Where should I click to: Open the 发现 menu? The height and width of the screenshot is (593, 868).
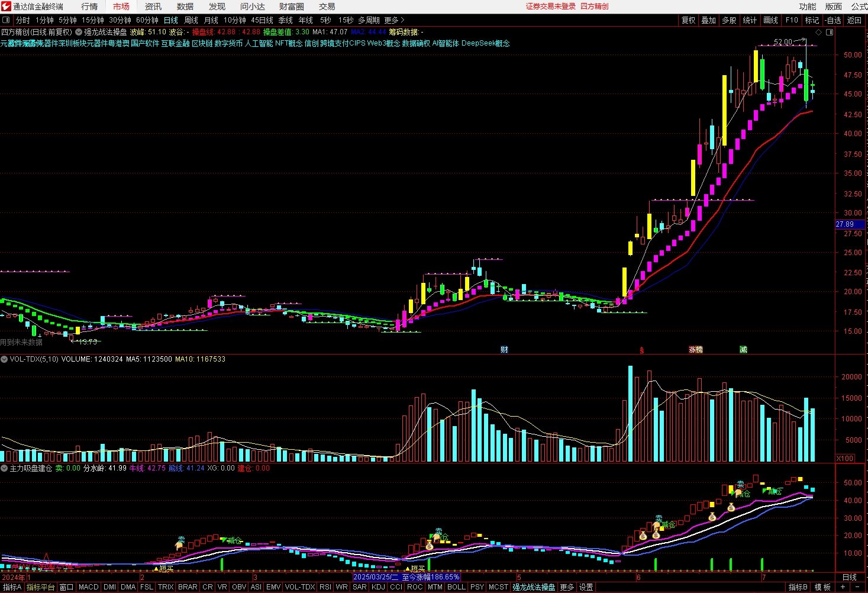pos(217,7)
